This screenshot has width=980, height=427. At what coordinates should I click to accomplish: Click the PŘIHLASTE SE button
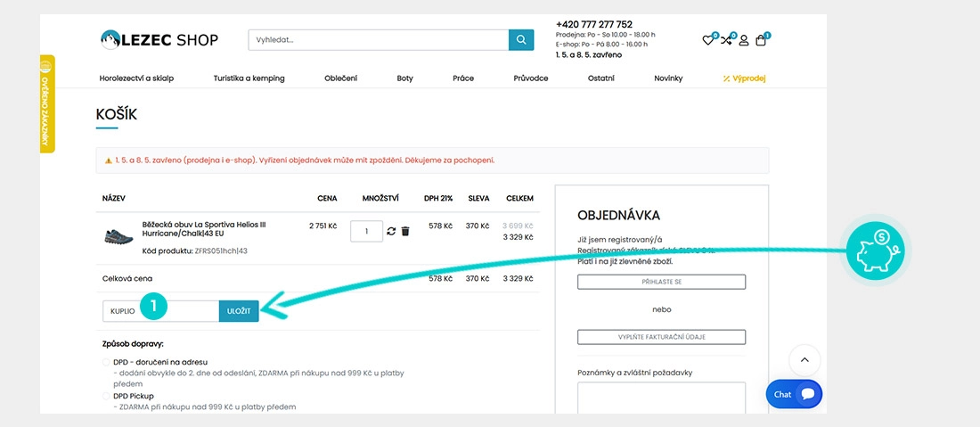pos(661,282)
